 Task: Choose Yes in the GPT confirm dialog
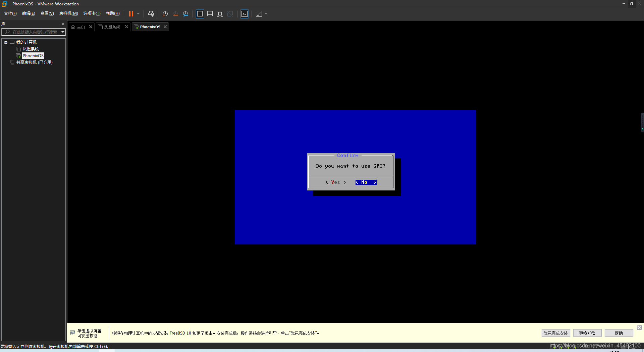pyautogui.click(x=335, y=182)
